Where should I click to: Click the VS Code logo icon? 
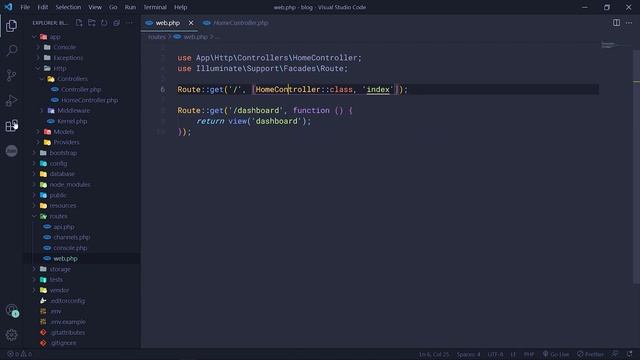click(8, 7)
